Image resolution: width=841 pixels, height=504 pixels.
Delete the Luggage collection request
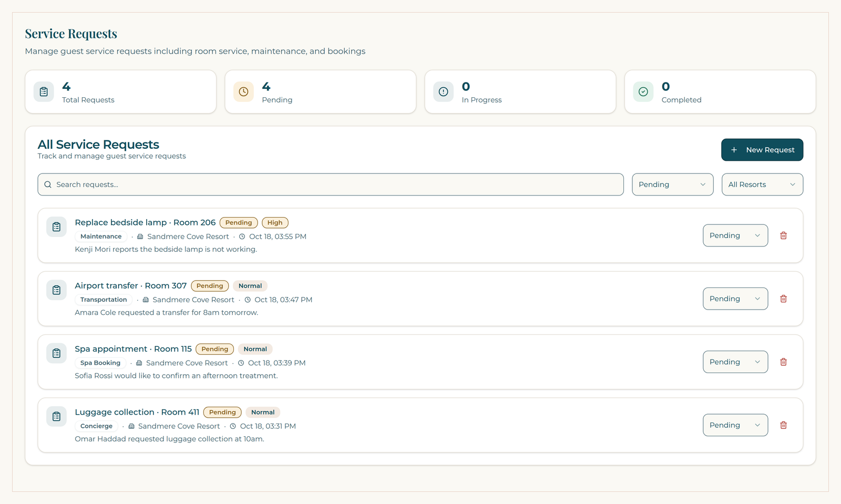783,425
